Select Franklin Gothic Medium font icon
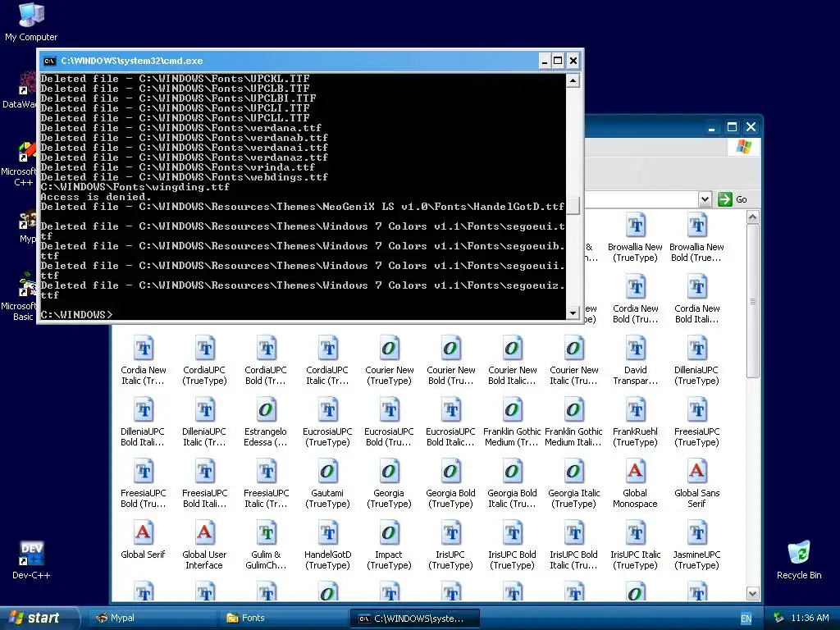The height and width of the screenshot is (630, 840). 512,422
